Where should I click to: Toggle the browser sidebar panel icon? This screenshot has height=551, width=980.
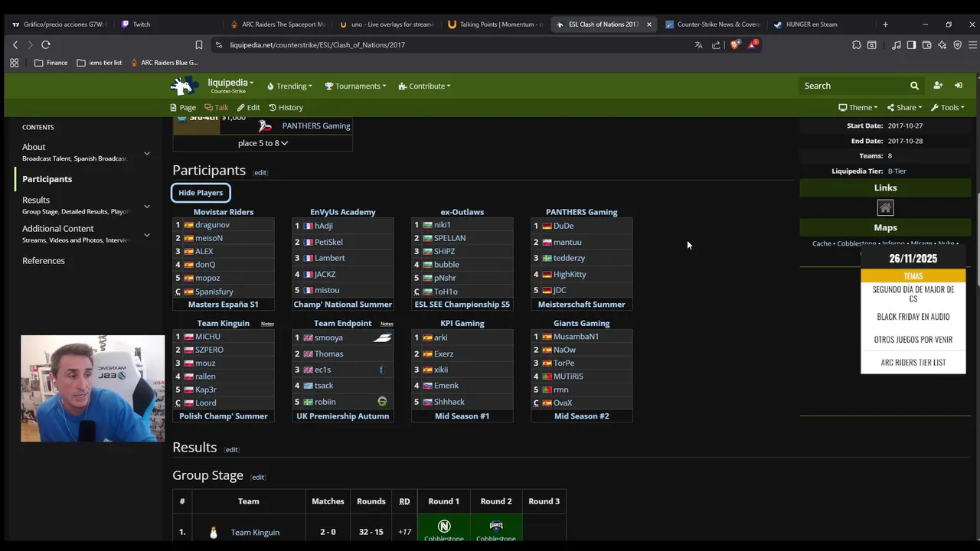pos(911,45)
